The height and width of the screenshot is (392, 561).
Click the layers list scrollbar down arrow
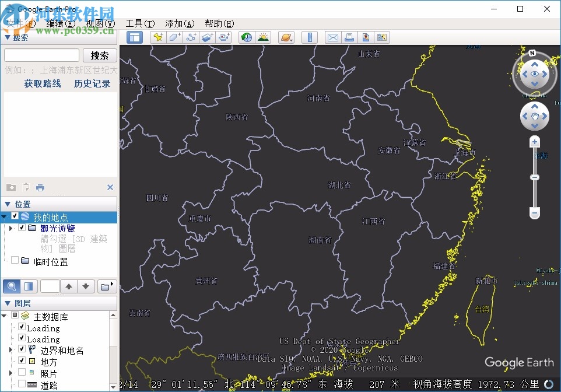tap(113, 387)
